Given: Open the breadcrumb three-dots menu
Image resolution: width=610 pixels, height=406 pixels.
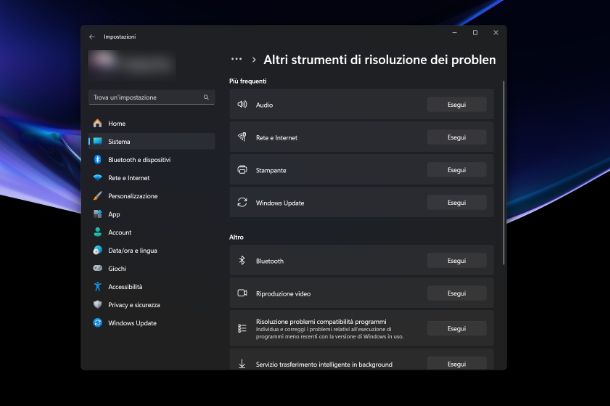Looking at the screenshot, I should tap(236, 60).
